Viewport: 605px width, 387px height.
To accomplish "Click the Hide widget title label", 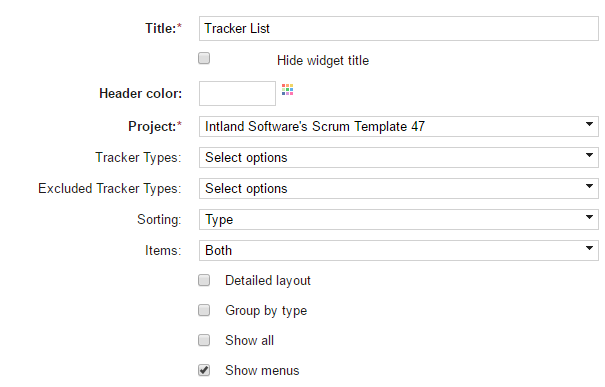I will click(323, 61).
